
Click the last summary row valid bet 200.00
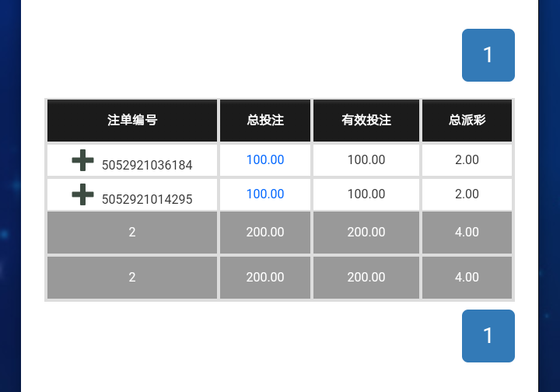(x=366, y=277)
